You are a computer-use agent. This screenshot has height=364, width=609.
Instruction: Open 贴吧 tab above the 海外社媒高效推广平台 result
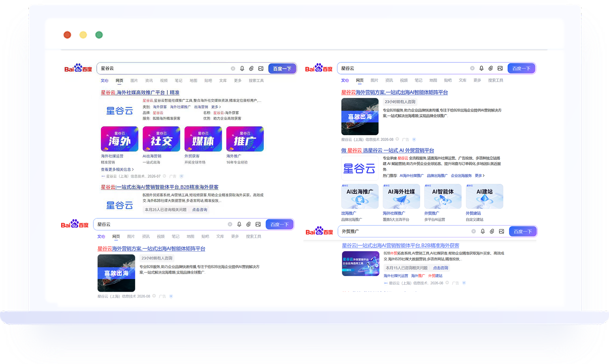point(208,80)
